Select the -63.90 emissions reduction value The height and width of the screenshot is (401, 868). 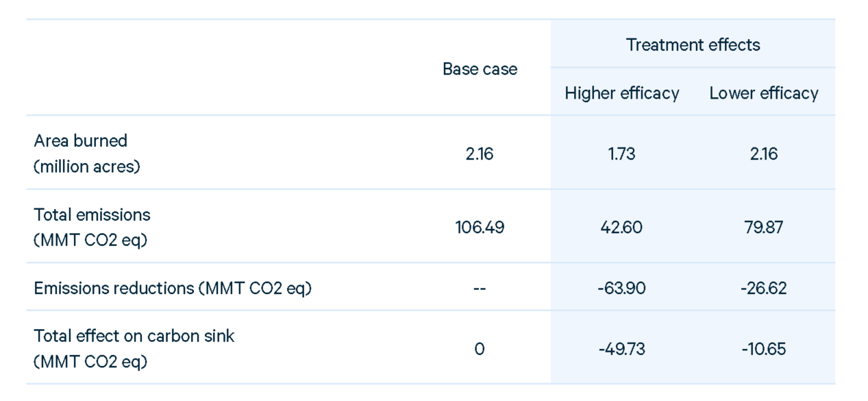click(x=621, y=289)
